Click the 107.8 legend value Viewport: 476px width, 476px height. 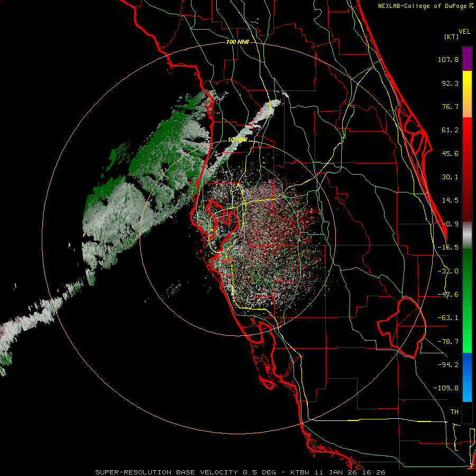pyautogui.click(x=448, y=59)
